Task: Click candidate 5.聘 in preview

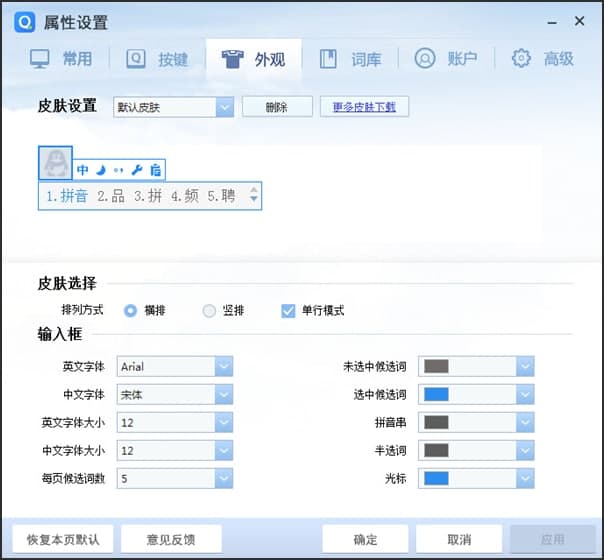Action: (221, 196)
